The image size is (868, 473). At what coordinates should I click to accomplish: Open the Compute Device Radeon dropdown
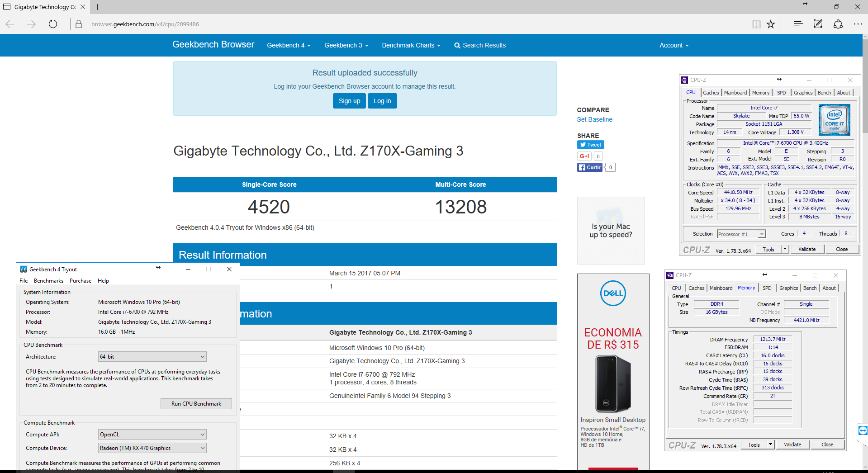152,448
